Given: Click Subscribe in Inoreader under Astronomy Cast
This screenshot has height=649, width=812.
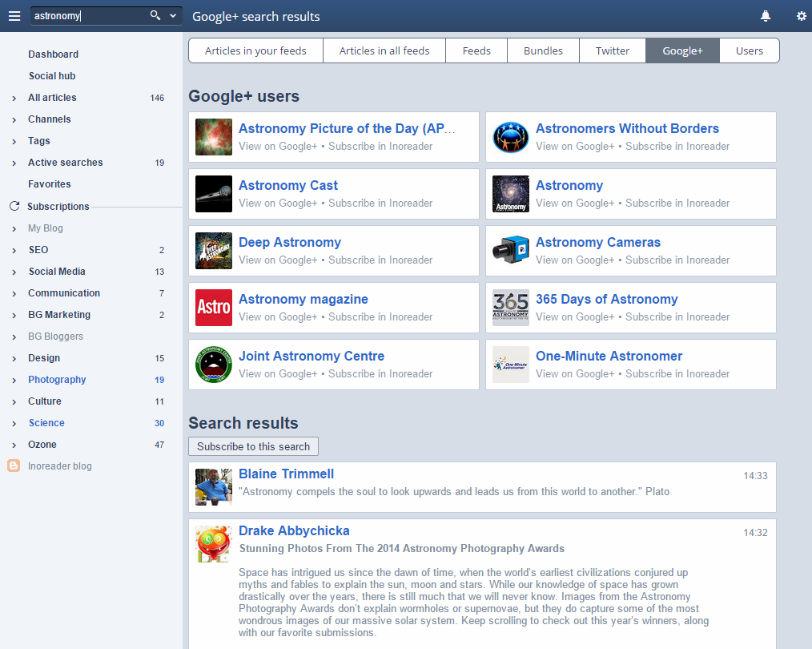Looking at the screenshot, I should click(380, 203).
